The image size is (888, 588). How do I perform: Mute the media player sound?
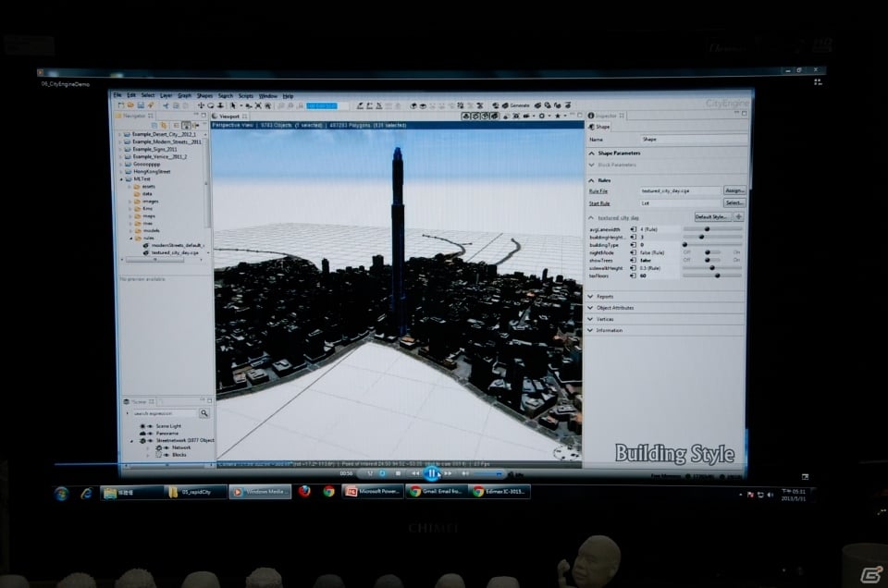[465, 473]
